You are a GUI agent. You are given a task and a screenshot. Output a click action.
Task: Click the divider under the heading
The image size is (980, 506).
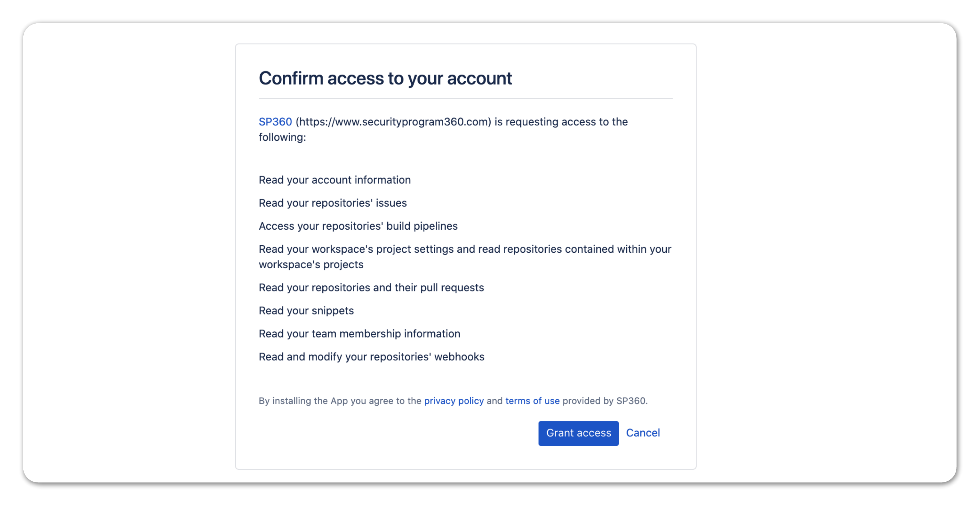pos(465,99)
